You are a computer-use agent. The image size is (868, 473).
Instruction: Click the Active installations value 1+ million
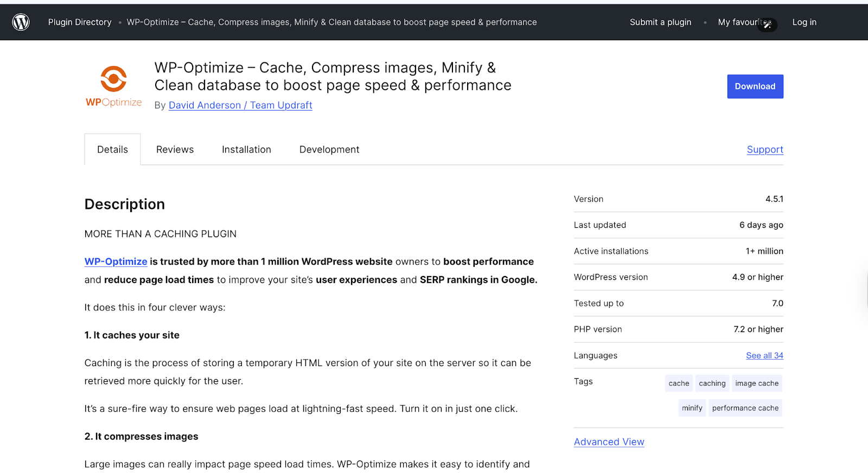764,251
